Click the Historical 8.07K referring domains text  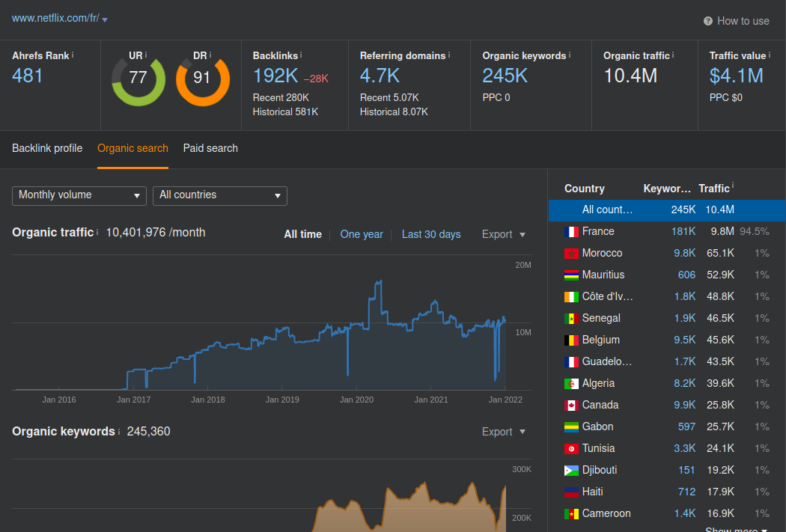(394, 111)
